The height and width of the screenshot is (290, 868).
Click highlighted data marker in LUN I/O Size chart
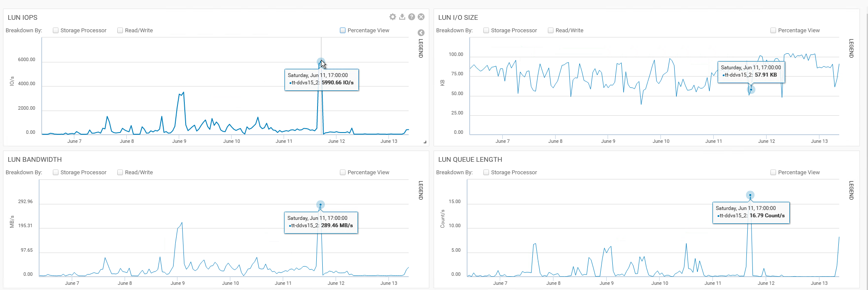click(751, 89)
